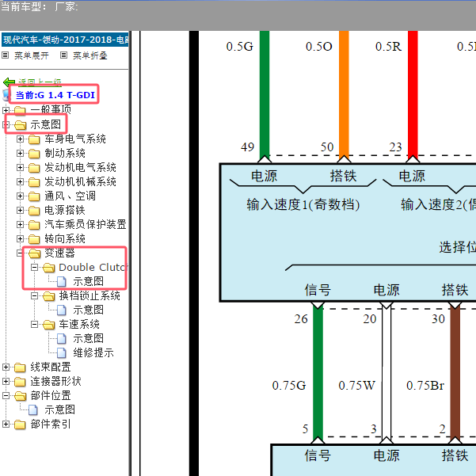This screenshot has height=476, width=476.
Task: Click the brown 0.75Br wire
Action: pos(455,372)
